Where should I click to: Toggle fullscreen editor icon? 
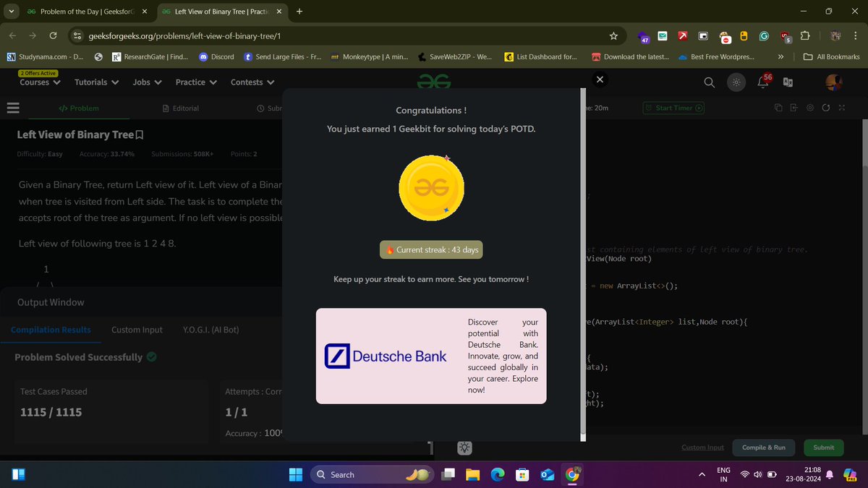pyautogui.click(x=841, y=108)
